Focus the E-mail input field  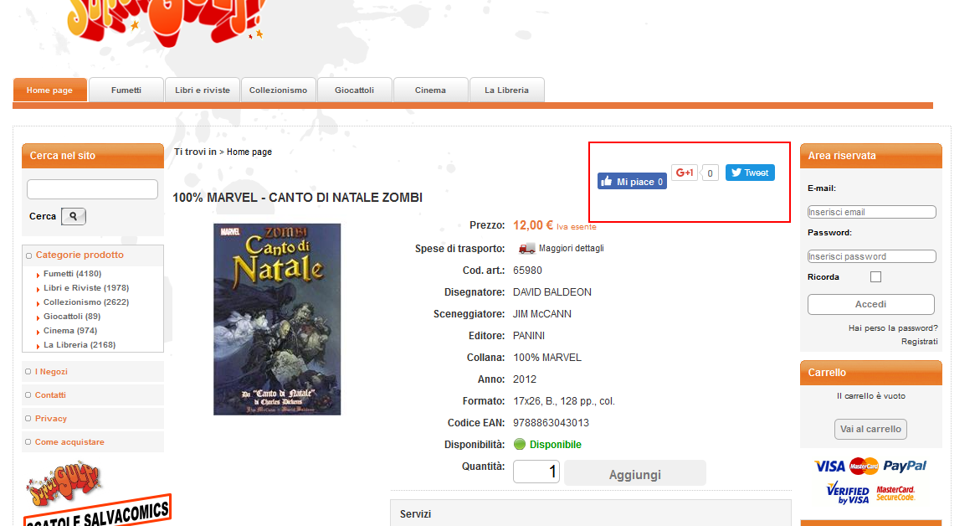point(872,212)
